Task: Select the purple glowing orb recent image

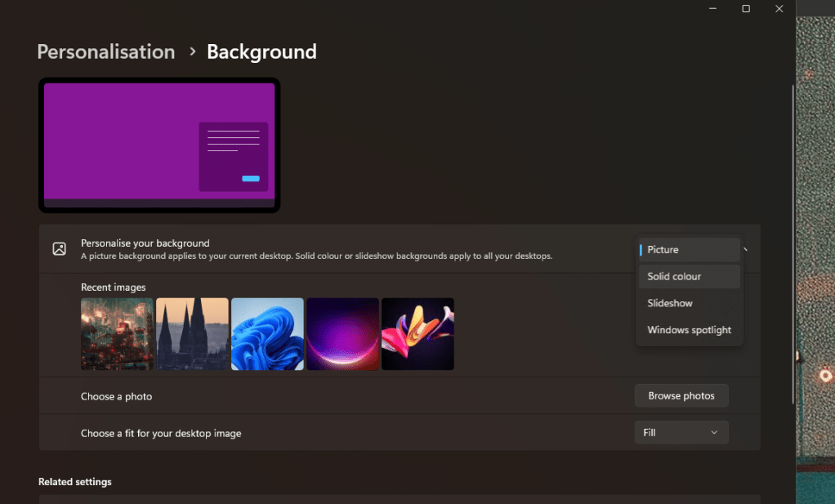Action: (x=342, y=334)
